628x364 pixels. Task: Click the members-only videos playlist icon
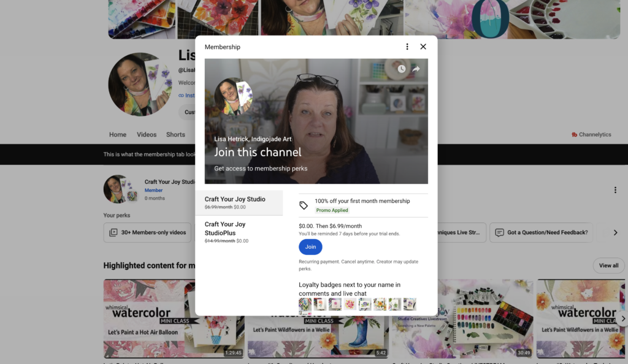(x=113, y=232)
